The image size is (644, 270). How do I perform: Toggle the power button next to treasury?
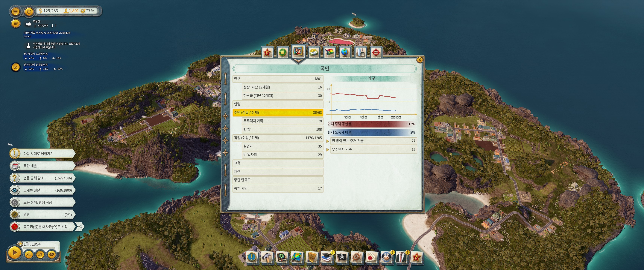tap(29, 11)
